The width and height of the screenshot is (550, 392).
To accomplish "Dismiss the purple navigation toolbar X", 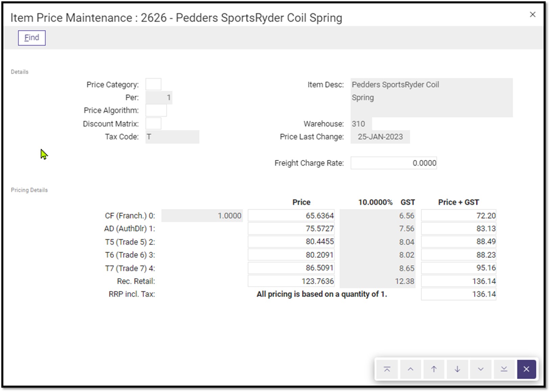I will click(x=526, y=369).
